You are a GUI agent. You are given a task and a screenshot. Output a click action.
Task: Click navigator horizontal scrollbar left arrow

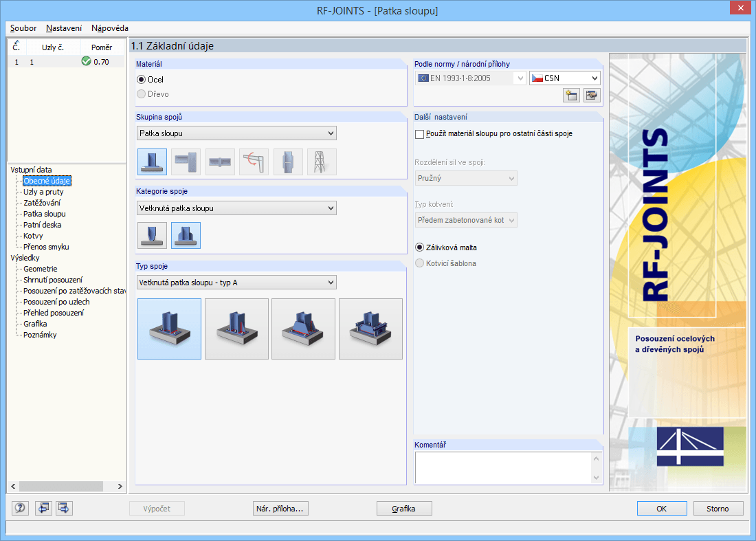coord(13,487)
